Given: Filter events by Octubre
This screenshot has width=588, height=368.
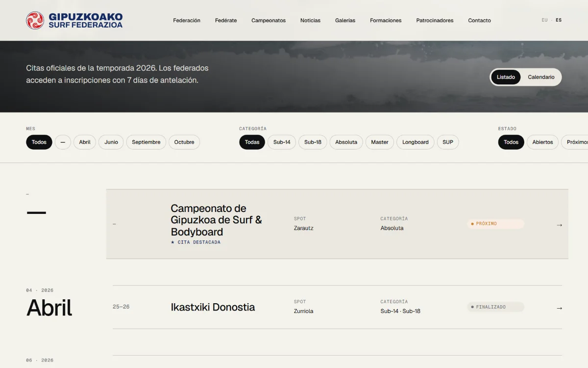Looking at the screenshot, I should click(x=184, y=142).
